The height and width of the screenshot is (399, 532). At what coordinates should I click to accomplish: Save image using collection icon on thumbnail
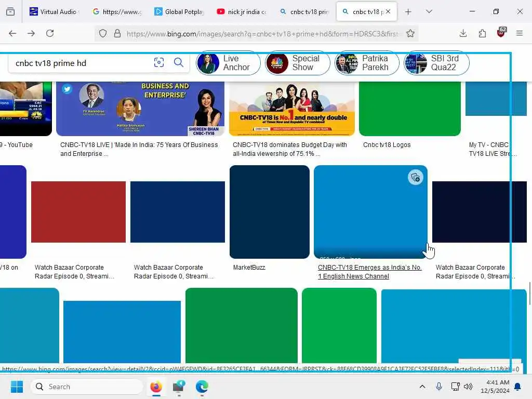click(x=415, y=178)
